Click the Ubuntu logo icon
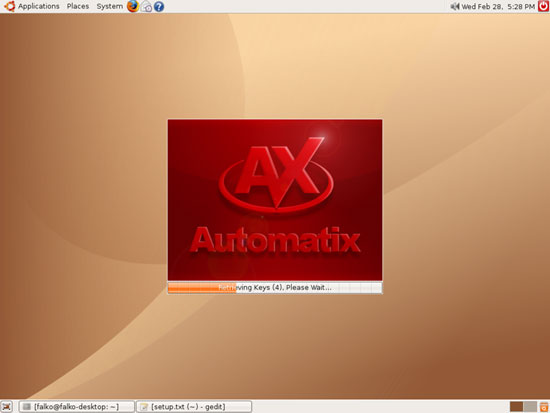The image size is (550, 413). 9,6
